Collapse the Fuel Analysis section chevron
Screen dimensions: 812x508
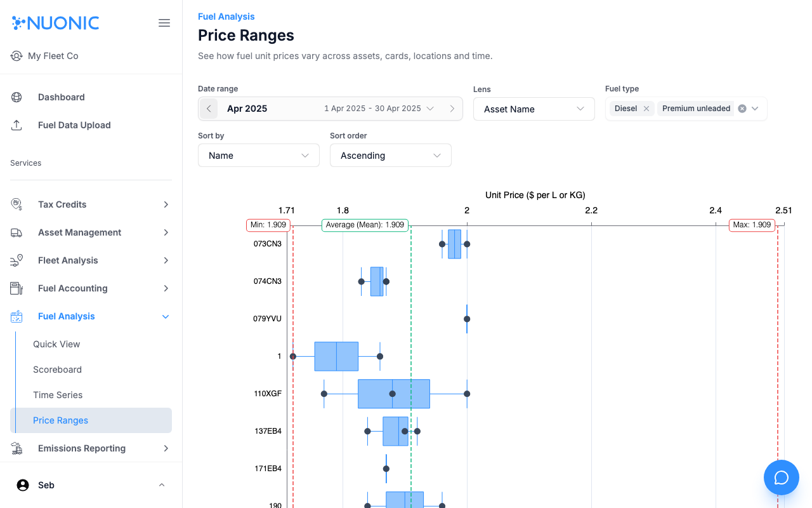(166, 316)
